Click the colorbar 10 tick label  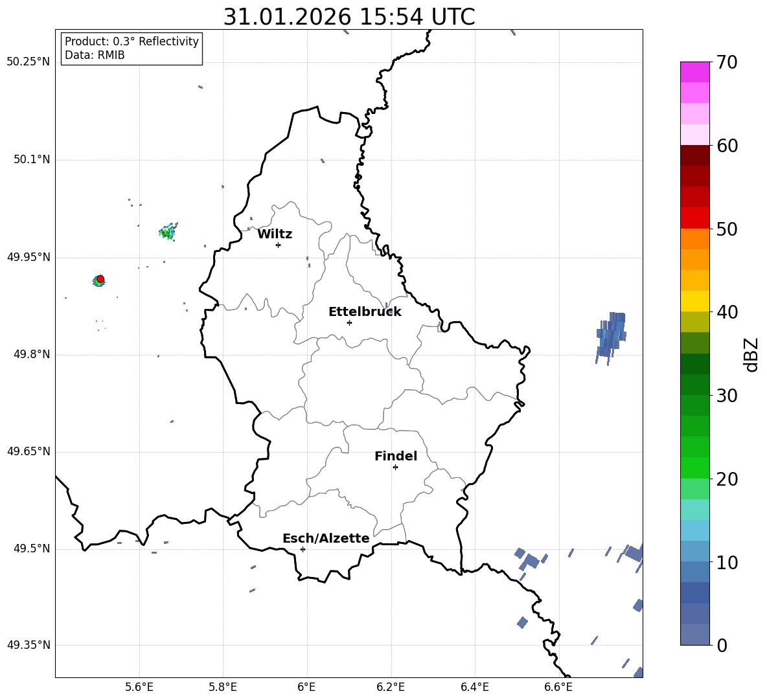pos(727,562)
